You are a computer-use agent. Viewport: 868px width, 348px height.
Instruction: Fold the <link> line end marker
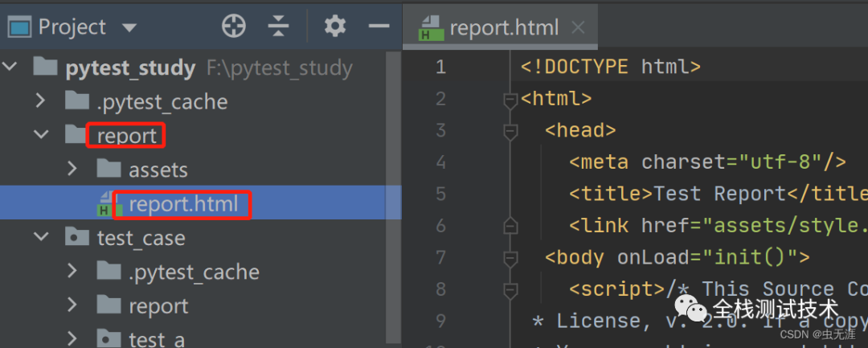(510, 226)
